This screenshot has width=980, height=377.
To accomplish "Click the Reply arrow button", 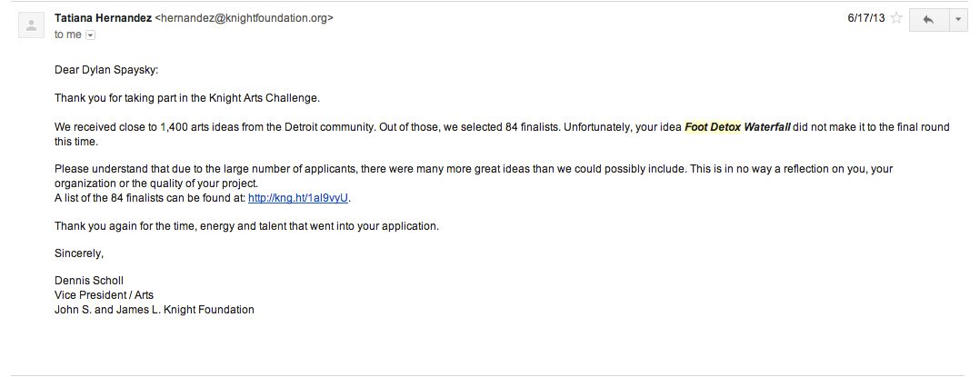I will (928, 20).
